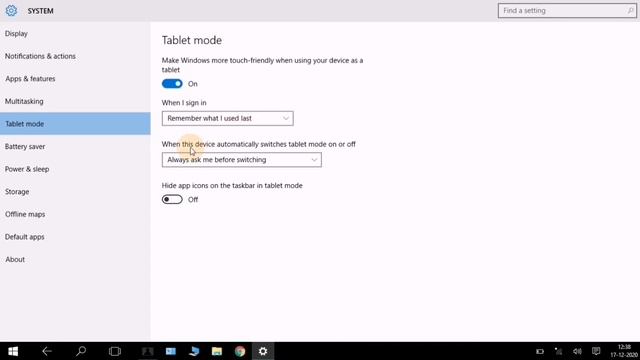Open File Explorer from the taskbar

pyautogui.click(x=217, y=351)
